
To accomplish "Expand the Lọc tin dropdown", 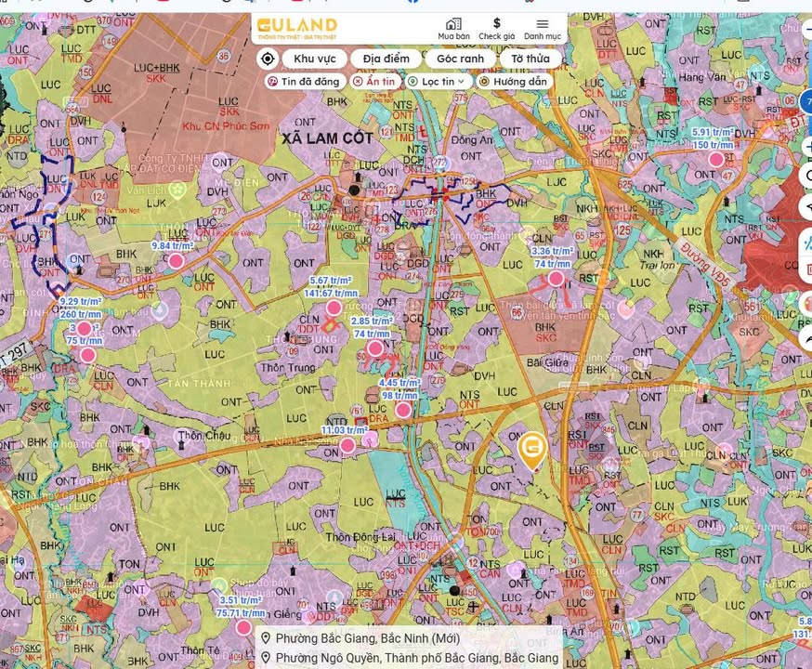I will [437, 82].
